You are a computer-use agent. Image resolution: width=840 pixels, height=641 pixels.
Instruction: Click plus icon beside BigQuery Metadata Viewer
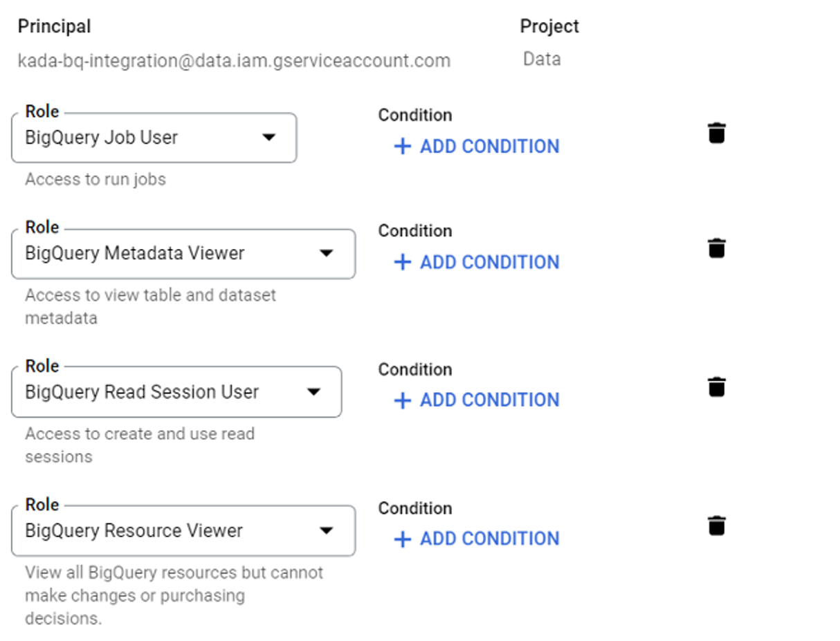pyautogui.click(x=402, y=262)
